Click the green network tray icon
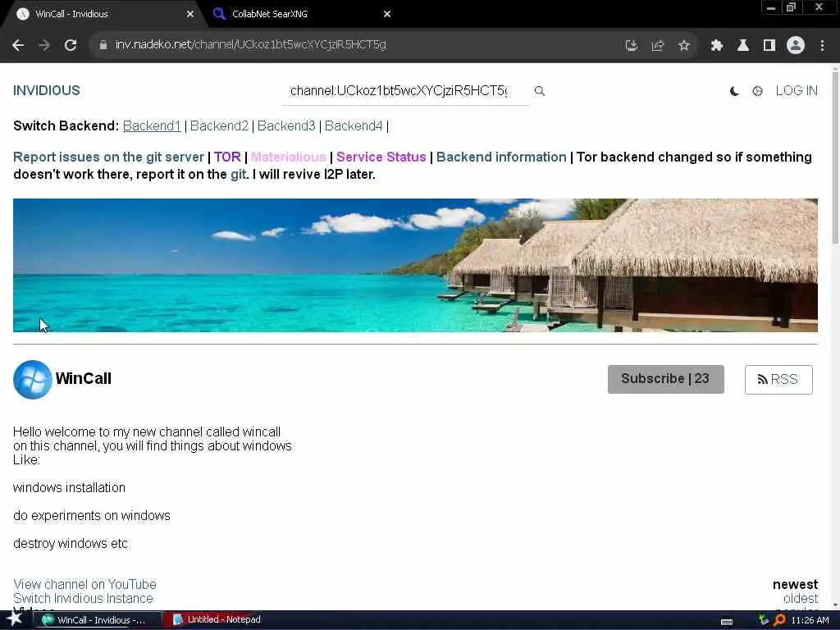840x630 pixels. 764,620
